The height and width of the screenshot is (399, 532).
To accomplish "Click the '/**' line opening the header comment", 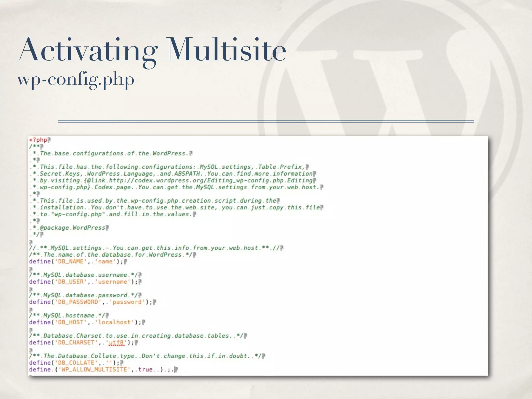I will click(x=36, y=147).
